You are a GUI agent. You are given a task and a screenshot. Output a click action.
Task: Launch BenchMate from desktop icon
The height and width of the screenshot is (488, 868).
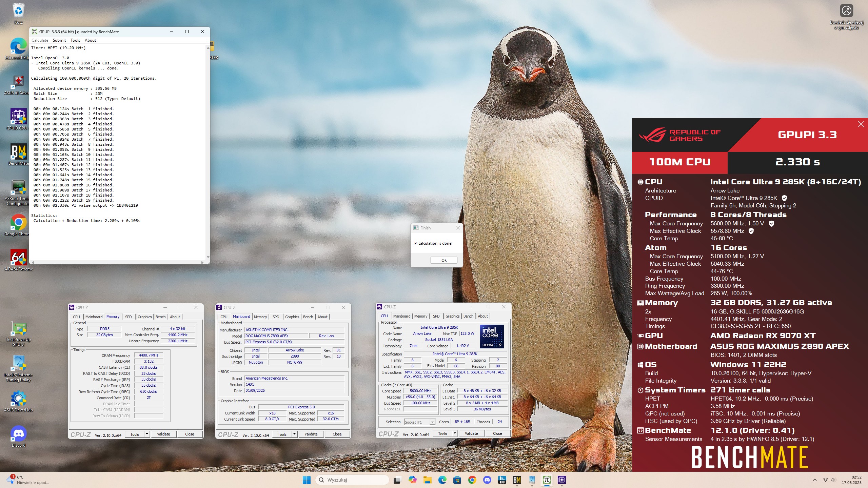pyautogui.click(x=18, y=155)
